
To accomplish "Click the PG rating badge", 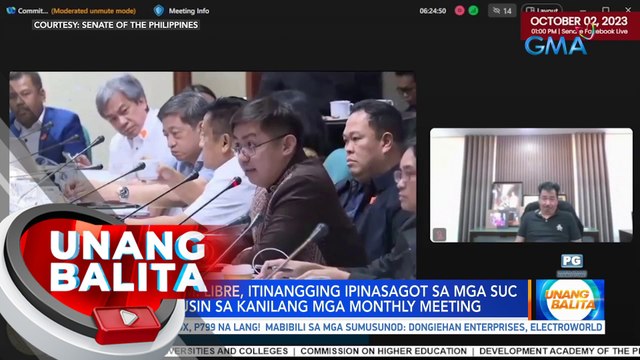I will click(571, 261).
